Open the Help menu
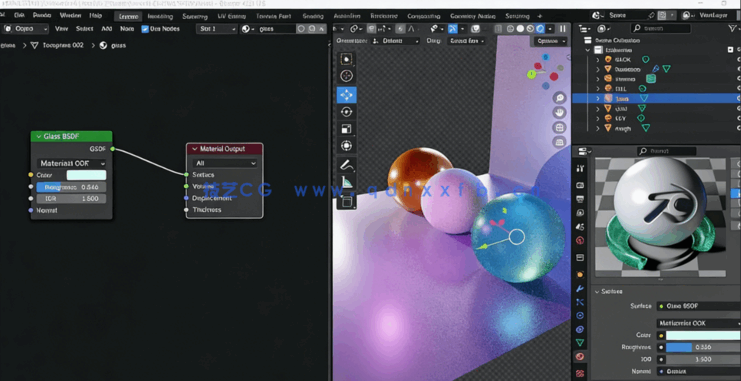The height and width of the screenshot is (381, 741). point(95,16)
